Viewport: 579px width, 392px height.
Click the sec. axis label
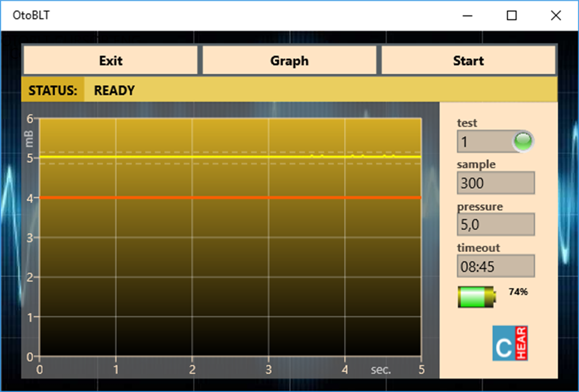(382, 371)
